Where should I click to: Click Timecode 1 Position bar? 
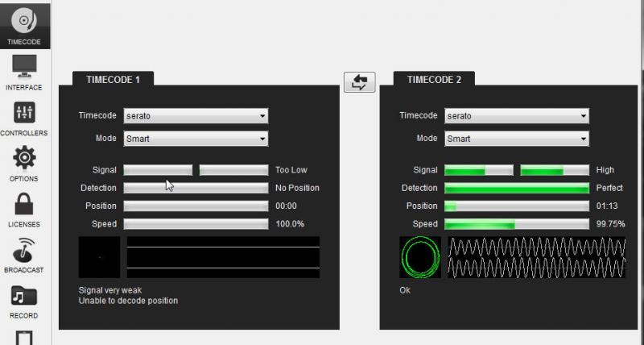click(x=196, y=206)
